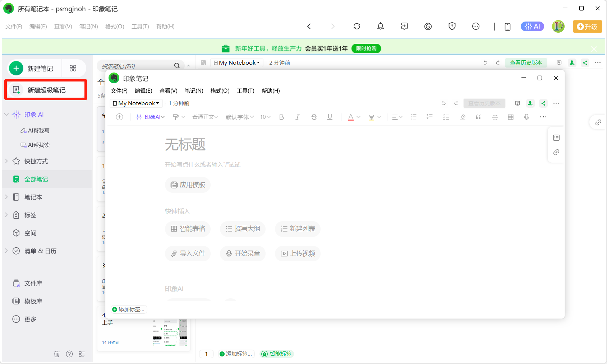This screenshot has width=607, height=364.
Task: Expand the 笔记本 section chevron
Action: pos(6,197)
